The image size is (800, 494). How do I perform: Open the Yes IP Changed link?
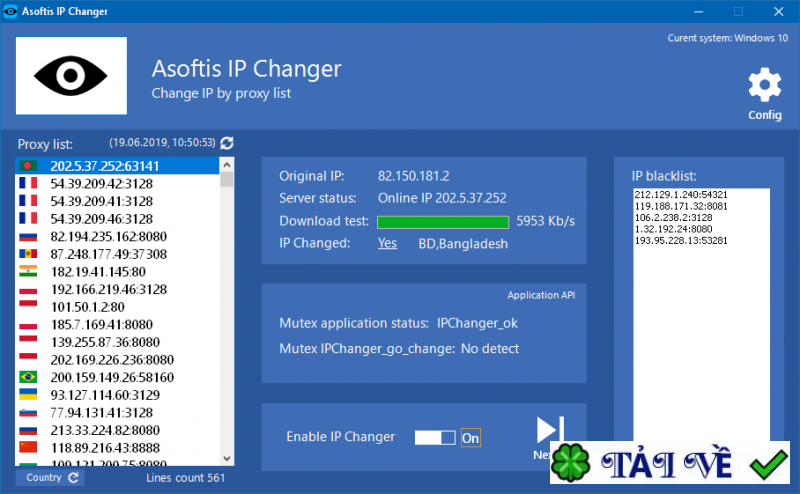(387, 243)
